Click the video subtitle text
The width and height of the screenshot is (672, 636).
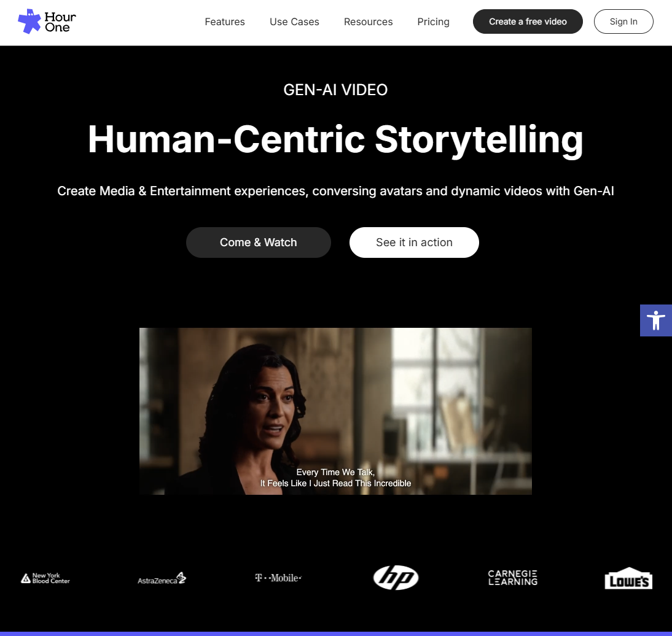(x=335, y=478)
